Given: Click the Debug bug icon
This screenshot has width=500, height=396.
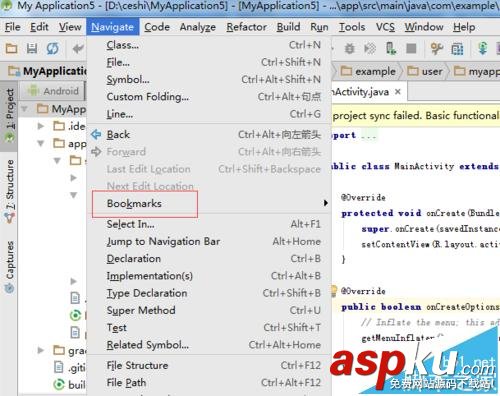Looking at the screenshot, I should pyautogui.click(x=349, y=49).
